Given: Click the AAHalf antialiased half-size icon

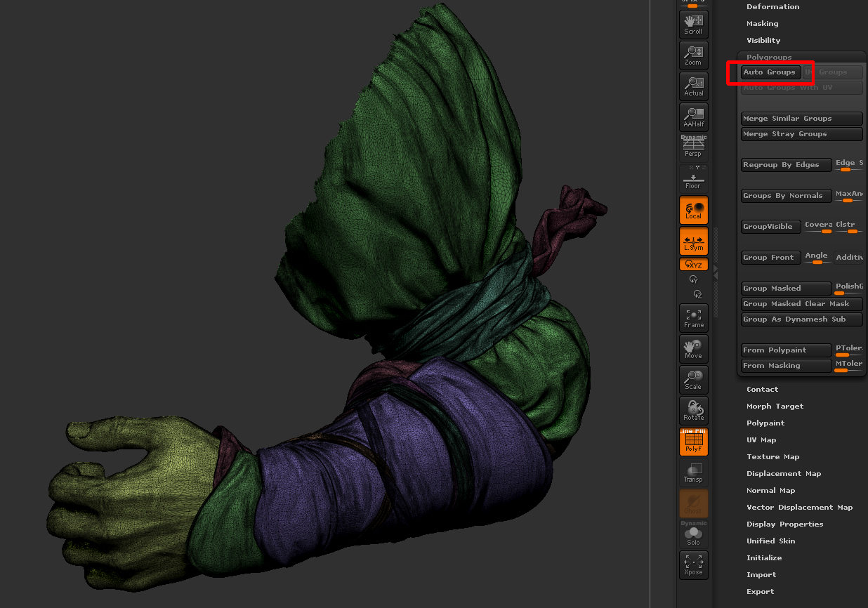Looking at the screenshot, I should click(x=694, y=117).
